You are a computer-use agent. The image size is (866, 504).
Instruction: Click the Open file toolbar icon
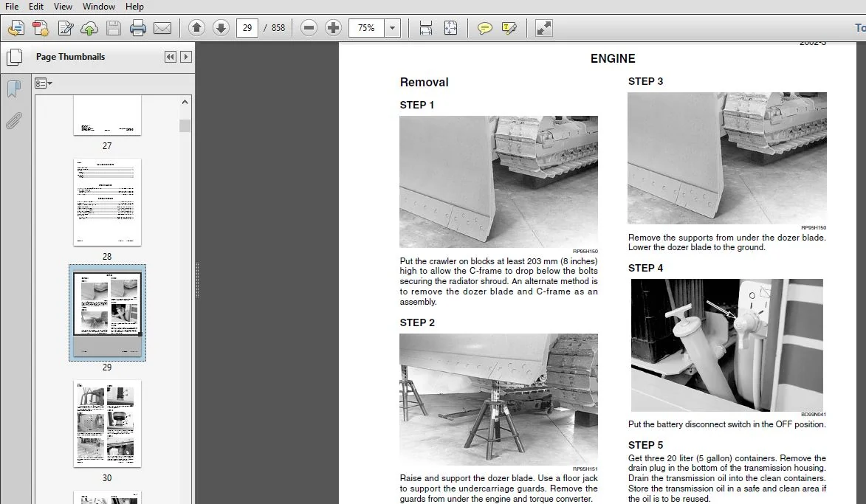pos(16,27)
